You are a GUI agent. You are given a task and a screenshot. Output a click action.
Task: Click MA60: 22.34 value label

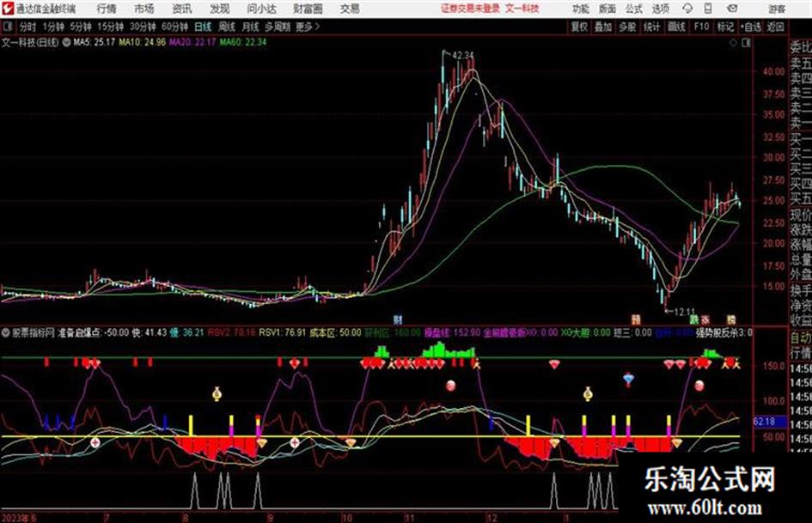(x=243, y=42)
